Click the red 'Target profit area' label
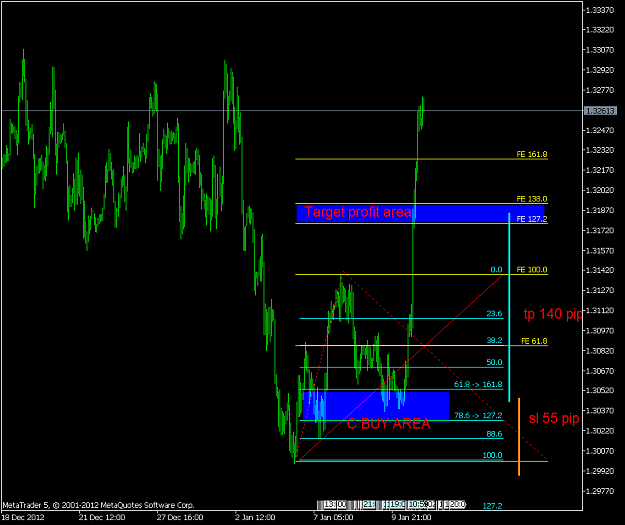The width and height of the screenshot is (625, 525). coord(358,212)
